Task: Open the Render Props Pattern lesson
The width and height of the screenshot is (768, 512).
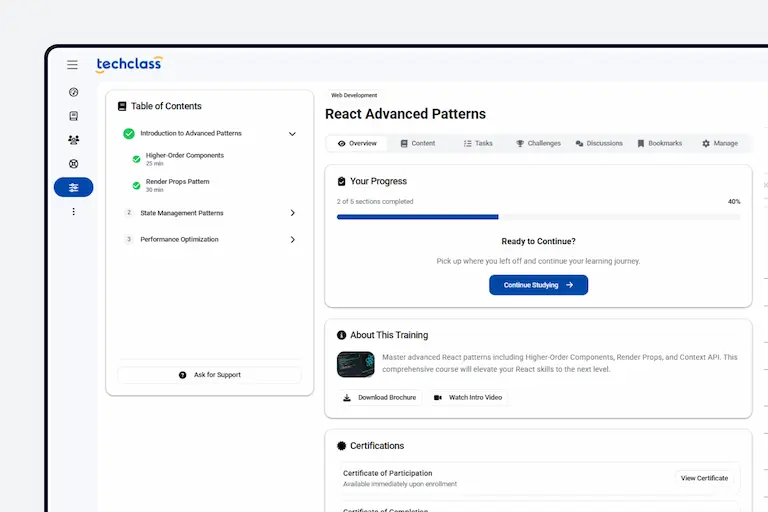Action: (177, 185)
